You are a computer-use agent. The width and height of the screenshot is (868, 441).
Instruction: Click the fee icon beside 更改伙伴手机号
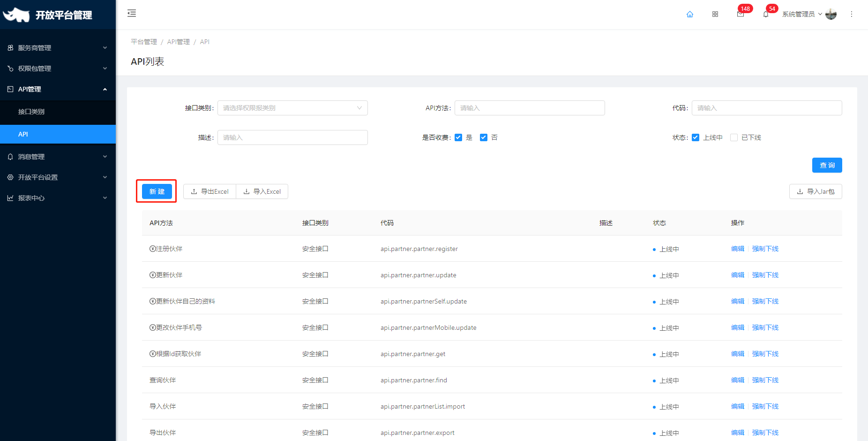coord(153,327)
